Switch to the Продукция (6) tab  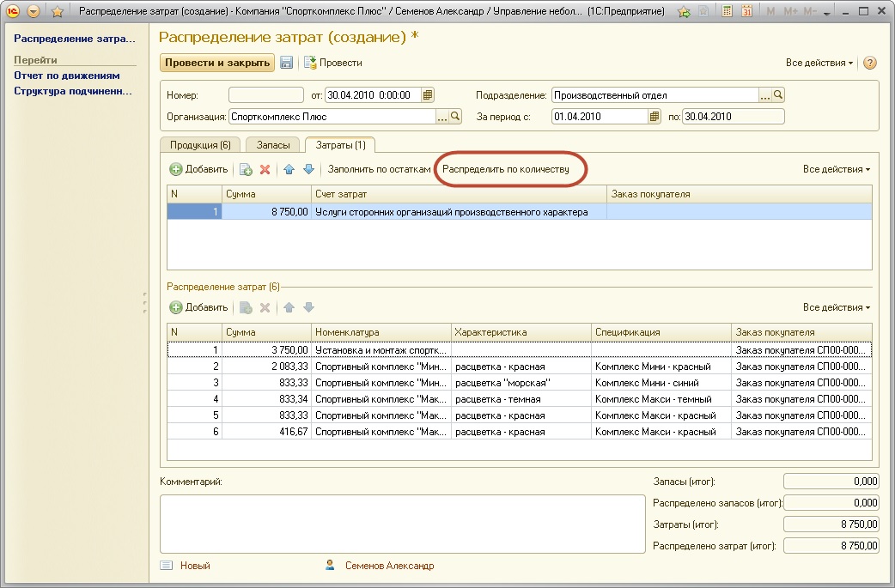[200, 145]
